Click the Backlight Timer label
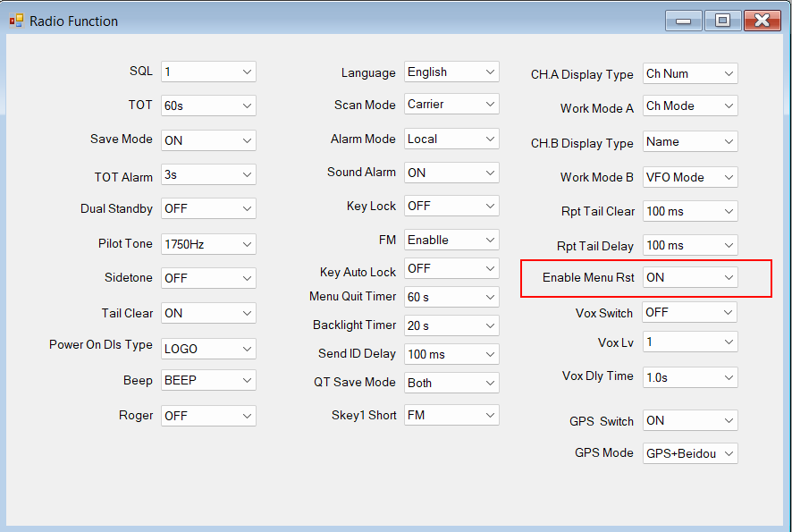The height and width of the screenshot is (532, 792). [354, 325]
